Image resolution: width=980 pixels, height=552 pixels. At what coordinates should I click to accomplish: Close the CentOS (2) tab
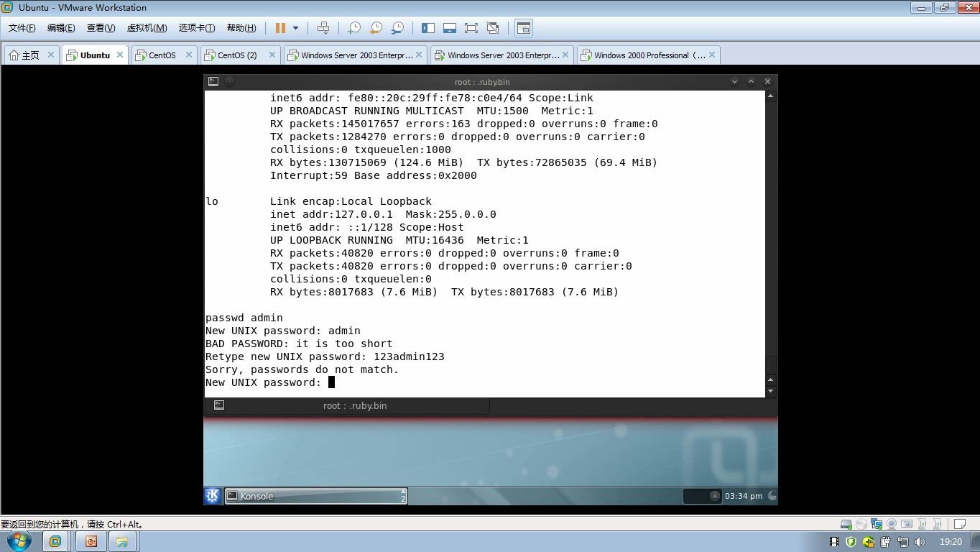point(272,55)
